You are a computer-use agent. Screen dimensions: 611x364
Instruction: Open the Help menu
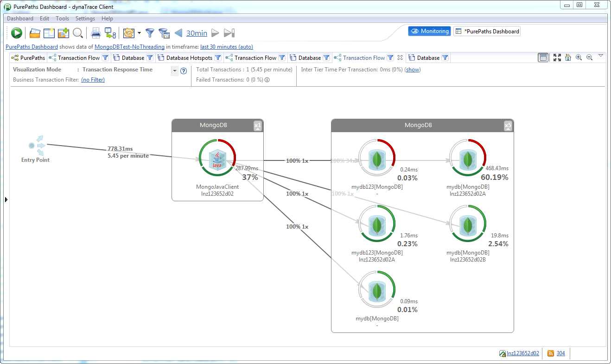(107, 19)
